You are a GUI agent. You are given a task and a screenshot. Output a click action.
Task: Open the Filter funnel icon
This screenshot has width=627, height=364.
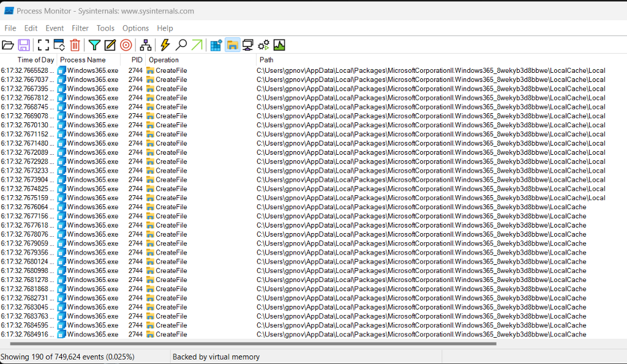(x=94, y=45)
